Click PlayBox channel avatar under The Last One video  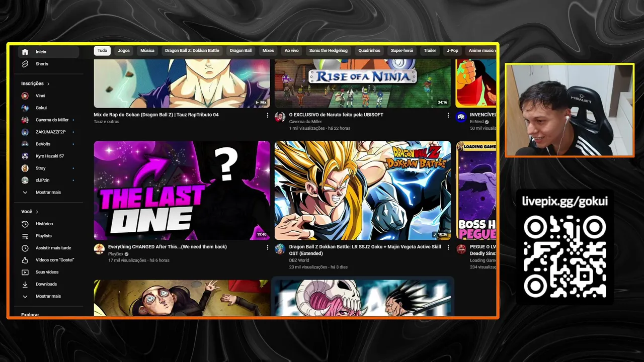point(99,249)
